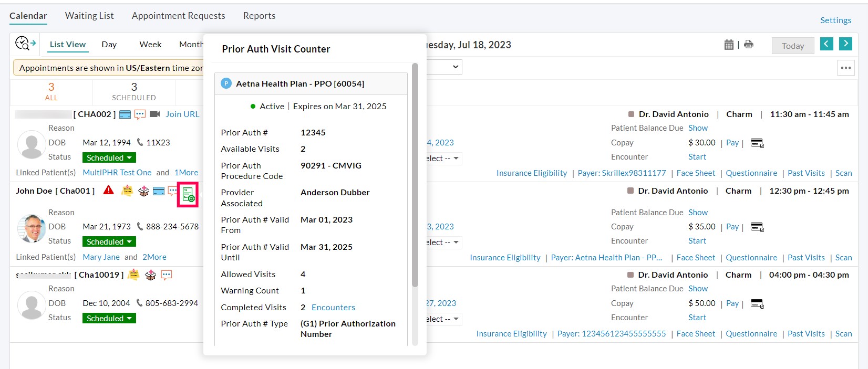Print the appointment list
The height and width of the screenshot is (369, 868).
coord(749,45)
